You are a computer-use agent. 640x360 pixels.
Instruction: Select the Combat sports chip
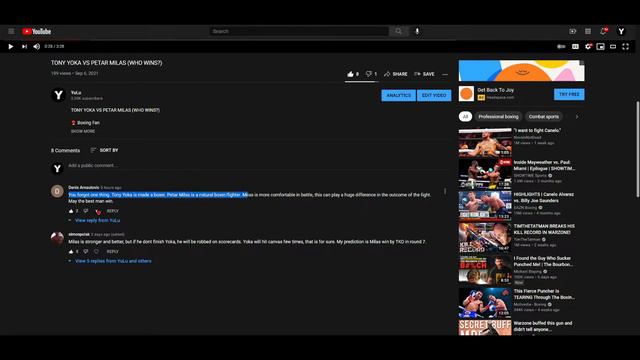544,117
